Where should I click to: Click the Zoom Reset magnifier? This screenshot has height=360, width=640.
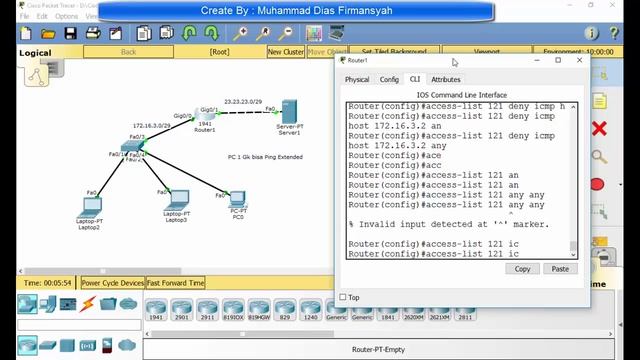click(x=263, y=33)
